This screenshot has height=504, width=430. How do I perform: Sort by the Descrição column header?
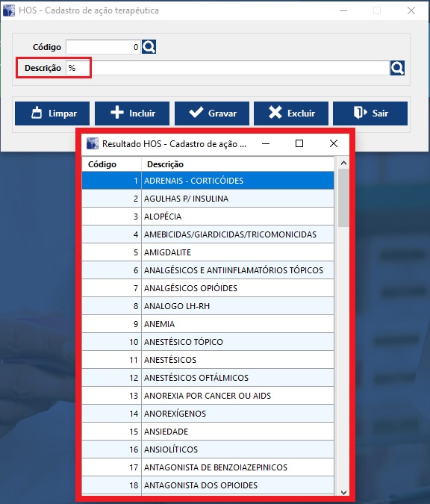pyautogui.click(x=237, y=164)
